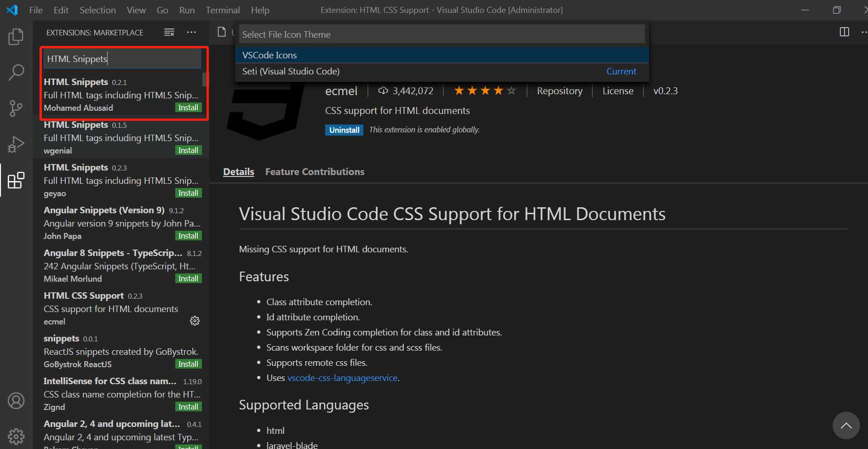Open the Accounts icon in activity bar
Image resolution: width=868 pixels, height=449 pixels.
click(16, 401)
